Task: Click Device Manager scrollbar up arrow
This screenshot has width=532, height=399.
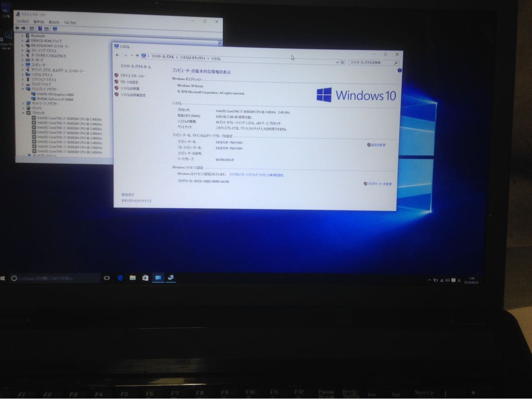Action: [219, 43]
